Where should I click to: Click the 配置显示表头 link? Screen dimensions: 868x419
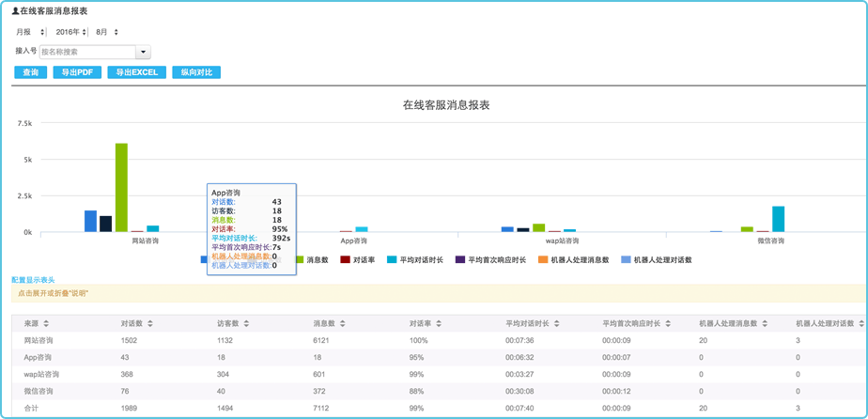(x=33, y=280)
